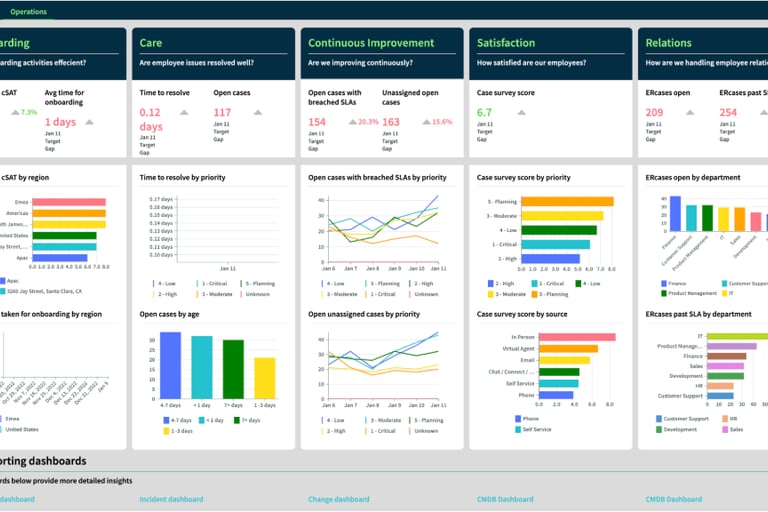Click the 2 - High legend swatch in Case survey score by priority
Screen dimensions: 768x512
pos(491,284)
